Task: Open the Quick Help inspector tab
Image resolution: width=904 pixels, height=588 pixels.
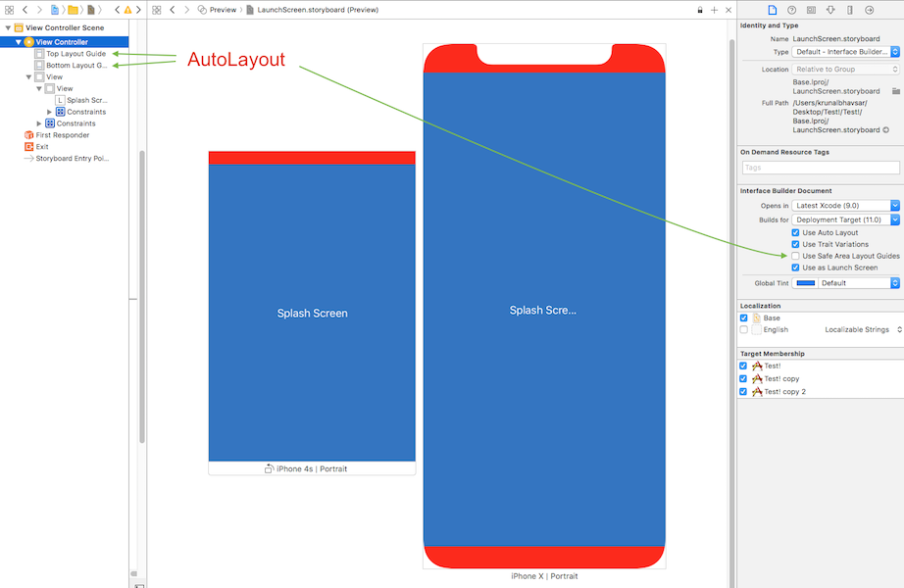Action: click(791, 10)
